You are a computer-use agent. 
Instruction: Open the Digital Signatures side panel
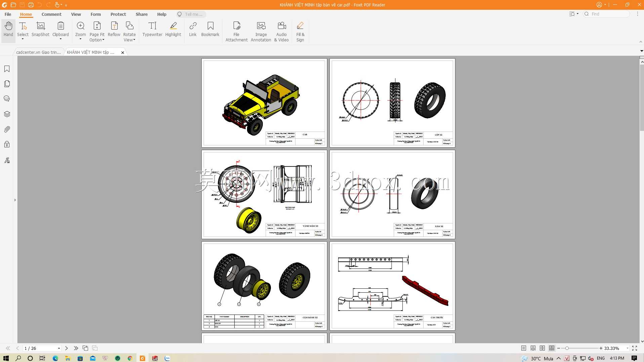click(x=7, y=160)
